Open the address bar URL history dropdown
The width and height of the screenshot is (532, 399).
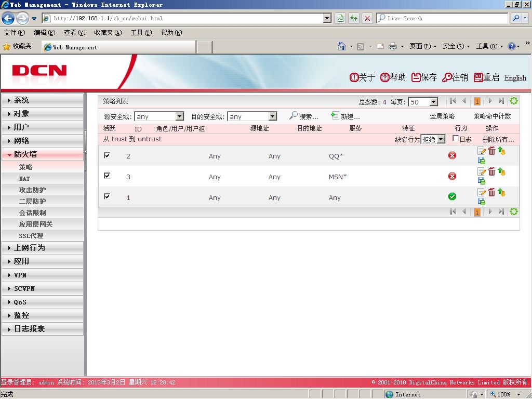[327, 18]
